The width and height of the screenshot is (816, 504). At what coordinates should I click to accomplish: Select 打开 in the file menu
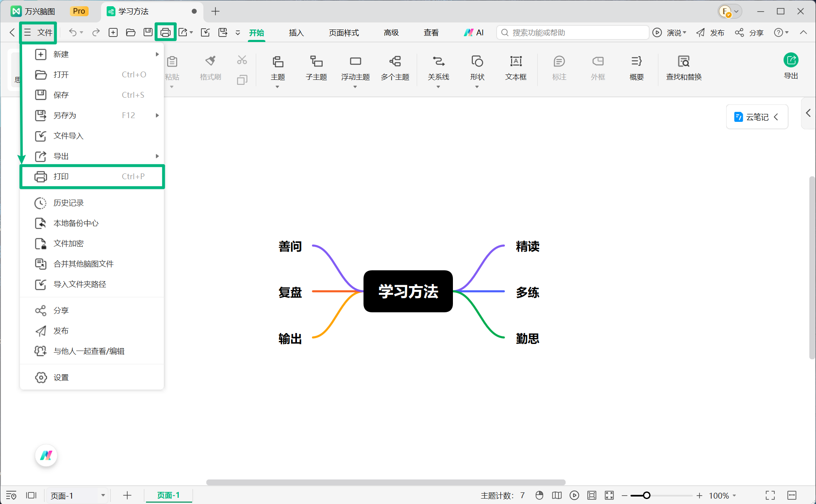coord(92,74)
